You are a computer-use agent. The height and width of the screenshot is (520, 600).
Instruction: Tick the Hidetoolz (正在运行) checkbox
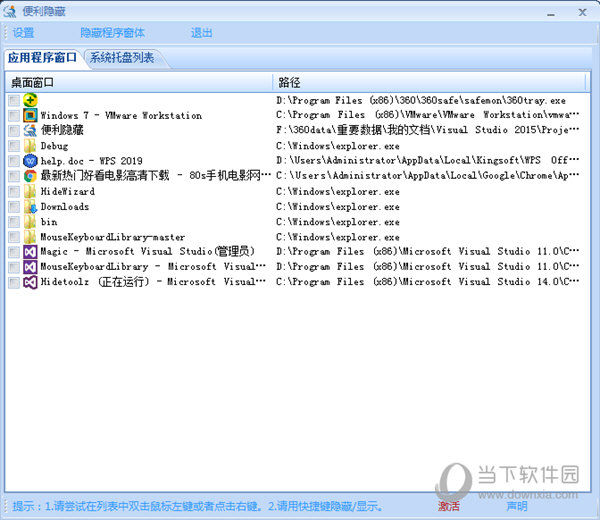point(14,282)
